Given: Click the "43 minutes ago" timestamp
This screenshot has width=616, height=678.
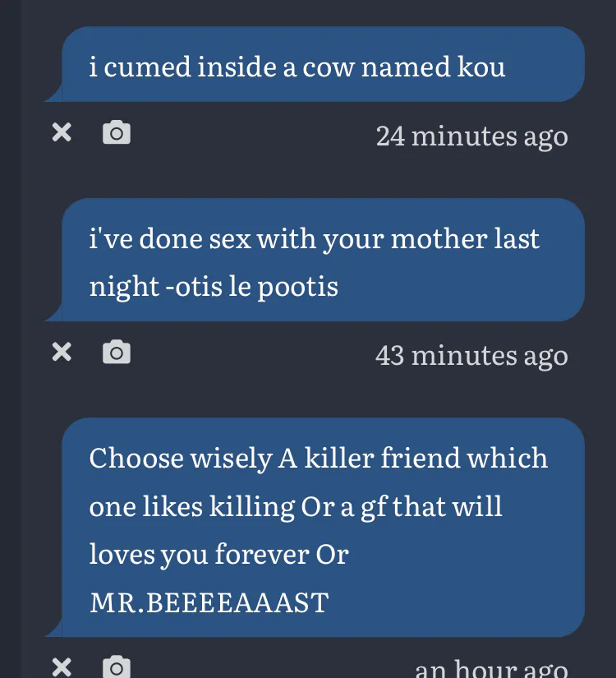Looking at the screenshot, I should pyautogui.click(x=471, y=355).
